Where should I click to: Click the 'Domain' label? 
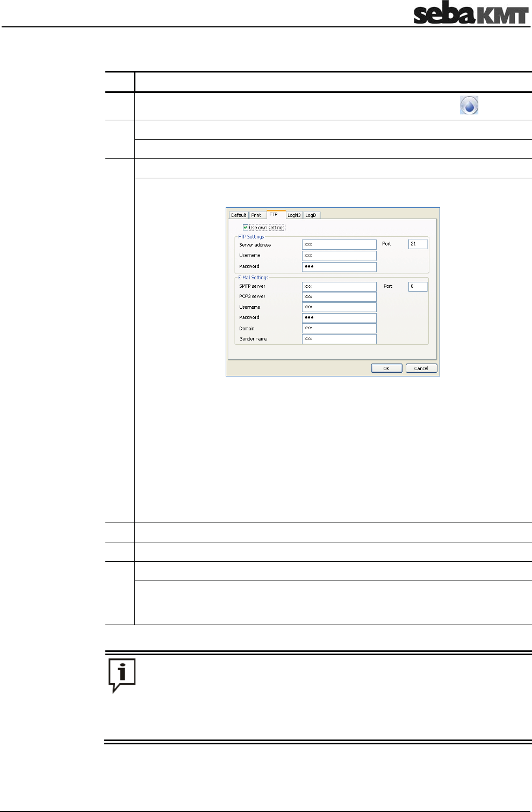click(x=247, y=328)
